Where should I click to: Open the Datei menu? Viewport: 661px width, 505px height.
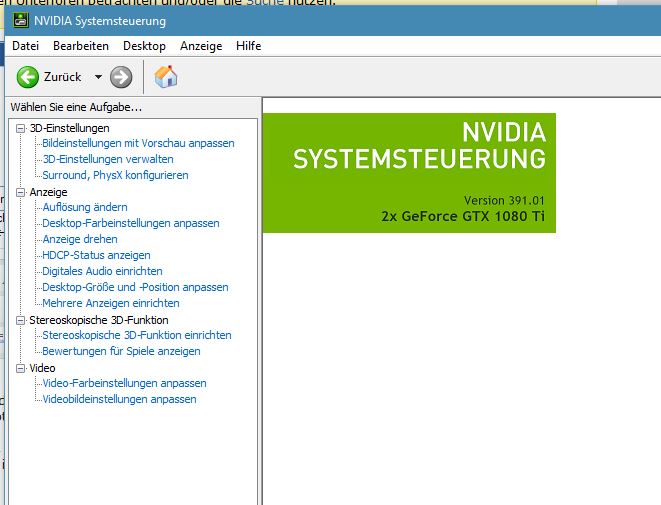point(25,46)
